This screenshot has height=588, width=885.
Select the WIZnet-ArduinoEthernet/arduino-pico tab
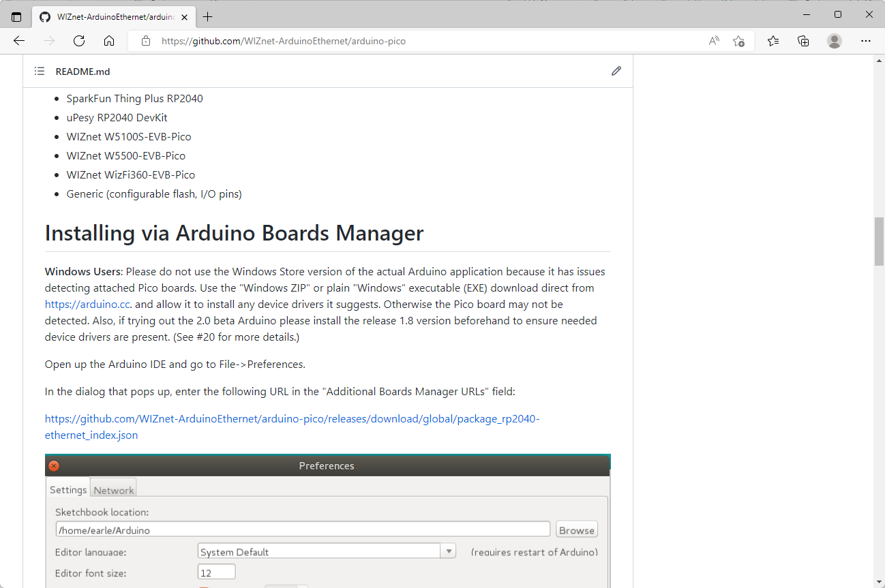pyautogui.click(x=113, y=17)
